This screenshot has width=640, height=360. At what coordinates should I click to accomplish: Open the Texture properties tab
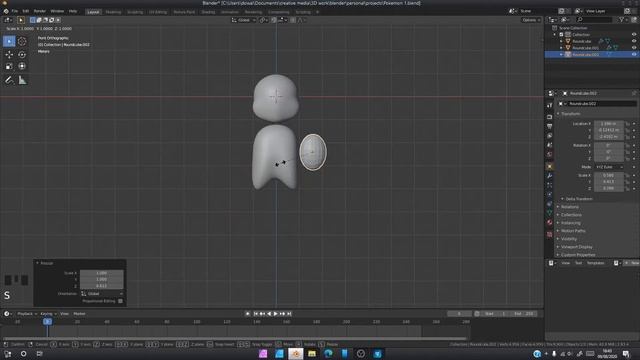point(549,235)
